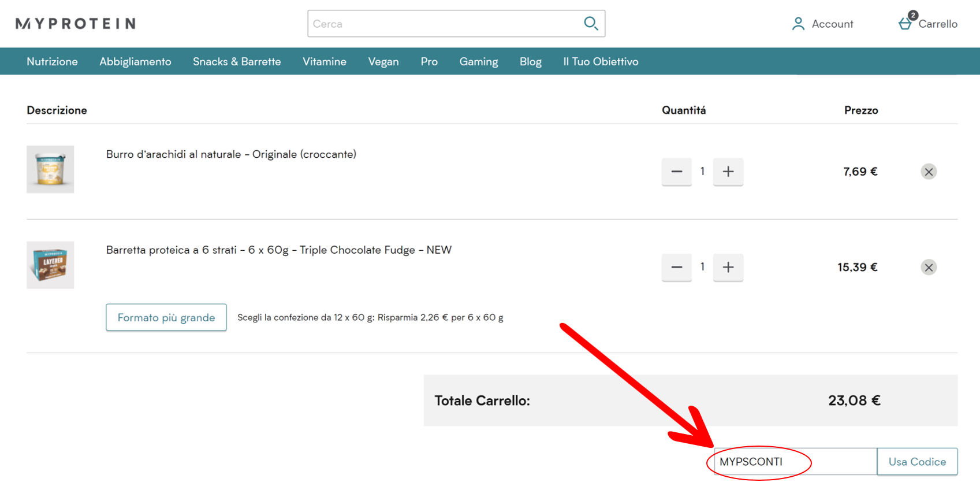Decrease quantity of Burro d'arachidi
This screenshot has height=497, width=980.
pyautogui.click(x=676, y=172)
